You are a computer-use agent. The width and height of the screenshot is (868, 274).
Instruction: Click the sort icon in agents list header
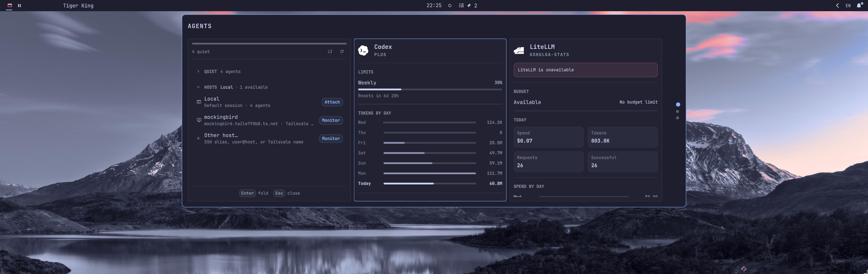point(330,52)
